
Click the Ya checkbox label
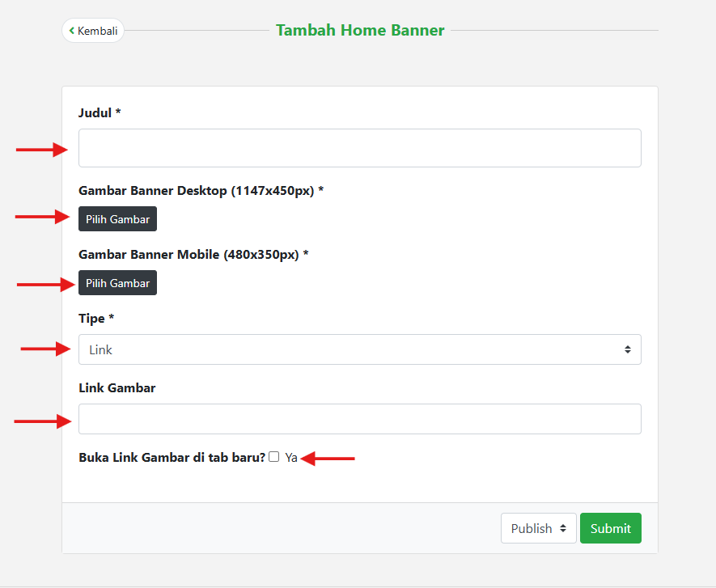point(291,458)
